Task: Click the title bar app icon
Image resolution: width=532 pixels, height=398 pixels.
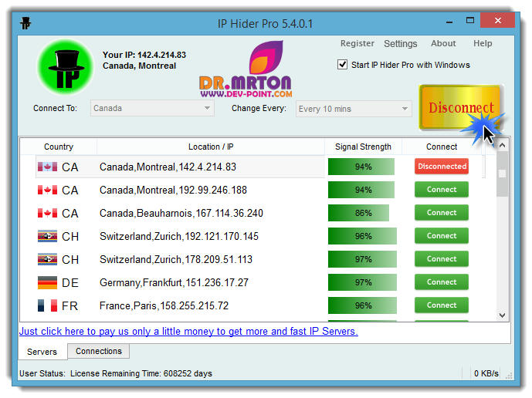Action: pyautogui.click(x=25, y=23)
